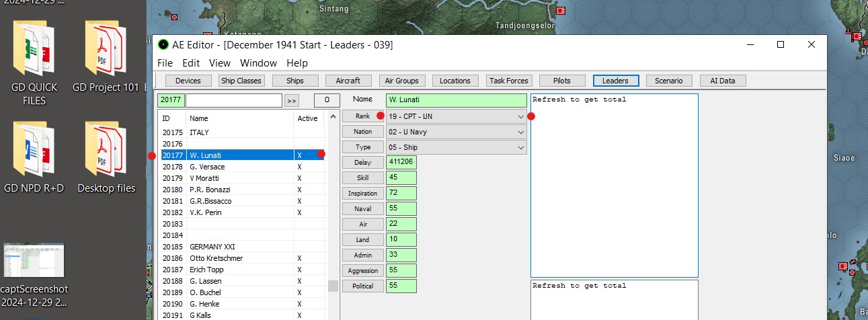Open the File menu
Screen dimensions: 868x320
tap(165, 63)
